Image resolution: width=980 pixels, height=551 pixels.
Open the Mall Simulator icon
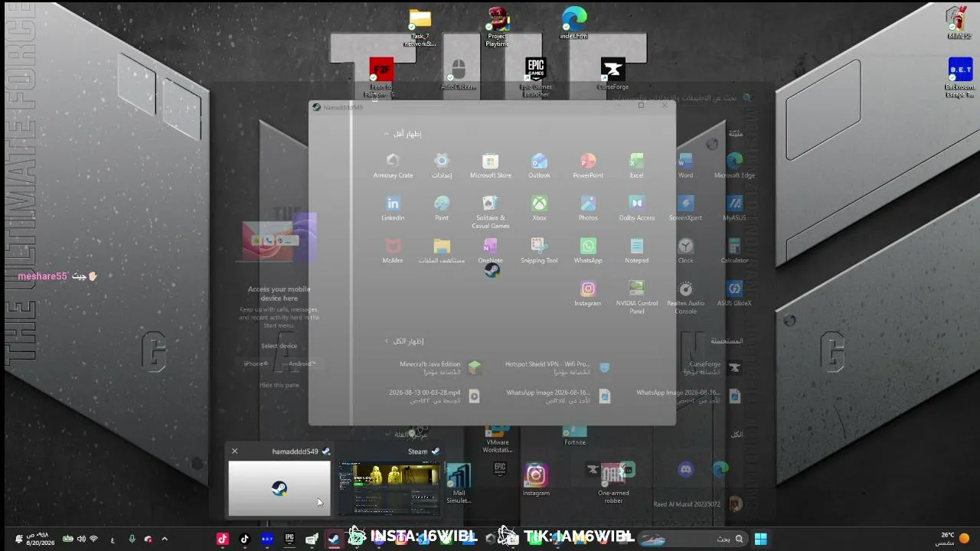pos(459,484)
